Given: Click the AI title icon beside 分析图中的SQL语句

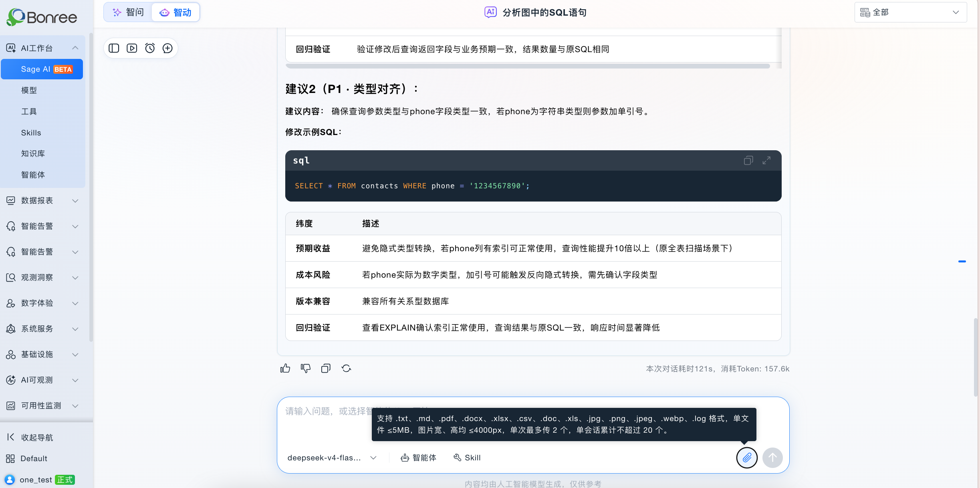Looking at the screenshot, I should (x=490, y=12).
